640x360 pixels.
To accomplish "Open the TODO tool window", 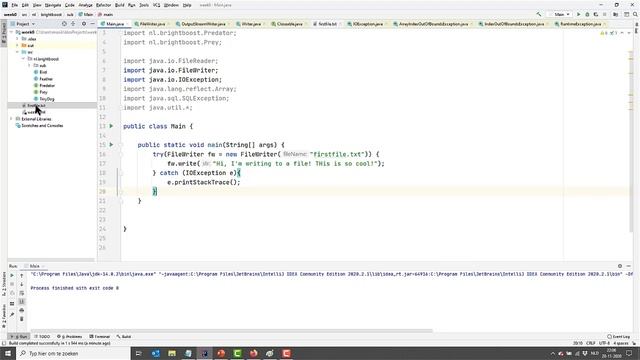I will pos(42,337).
